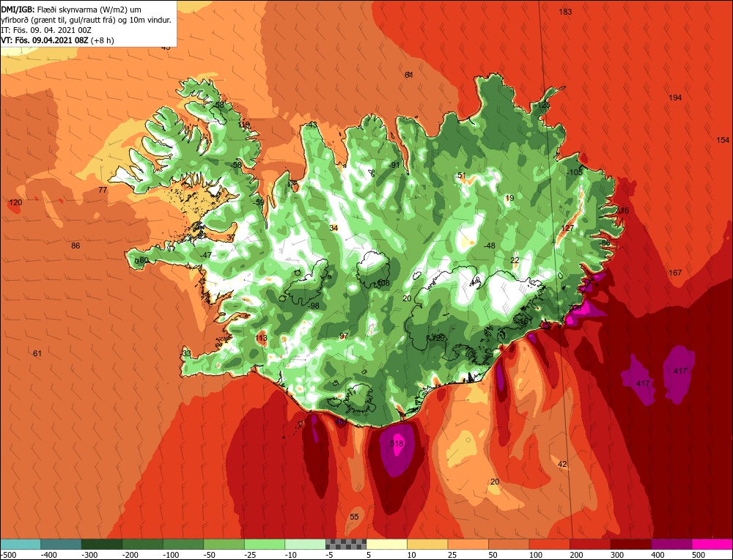Click the 97 value in southern Iceland
733x560 pixels.
click(x=344, y=336)
